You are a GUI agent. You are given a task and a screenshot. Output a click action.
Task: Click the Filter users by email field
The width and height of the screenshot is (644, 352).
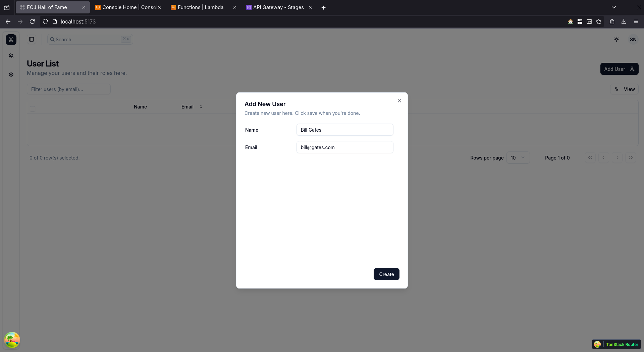click(x=69, y=89)
